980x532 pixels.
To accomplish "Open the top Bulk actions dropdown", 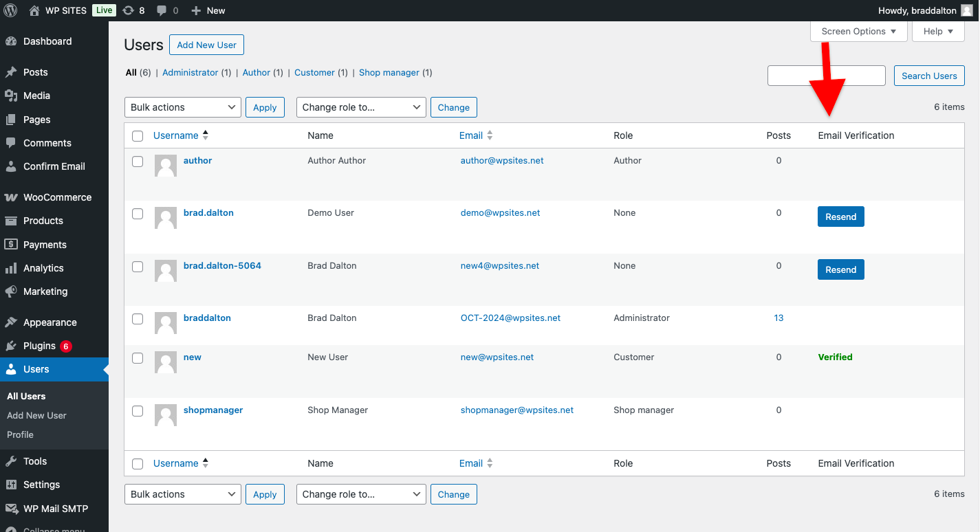I will point(183,107).
